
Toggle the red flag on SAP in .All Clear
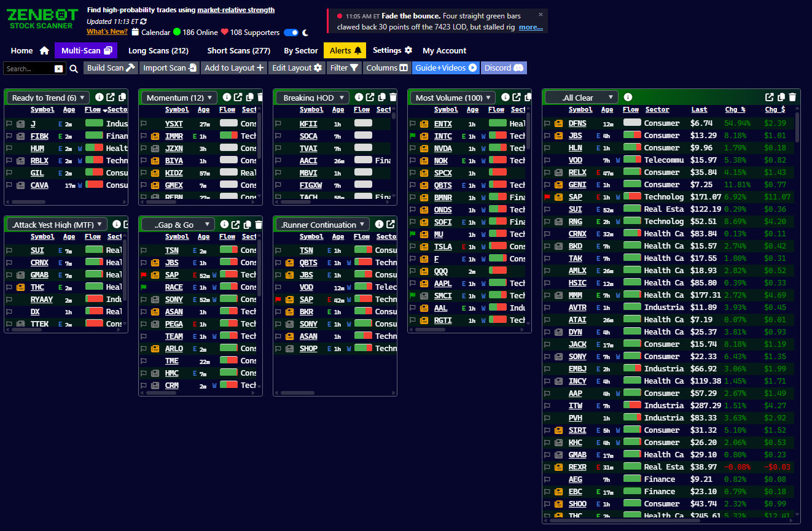coord(547,197)
